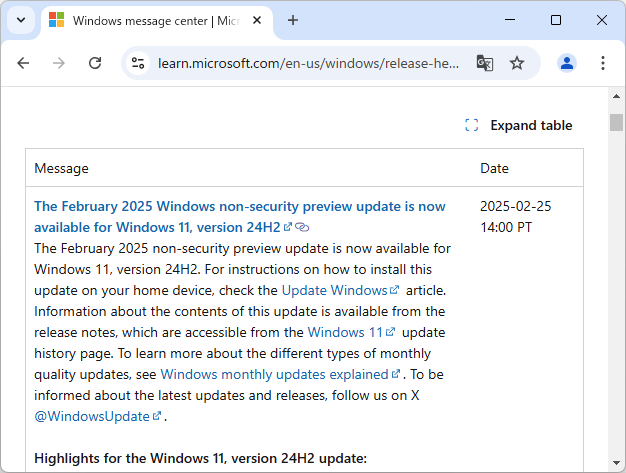Image resolution: width=626 pixels, height=473 pixels.
Task: Open the February 2025 preview update headline link
Action: point(240,217)
